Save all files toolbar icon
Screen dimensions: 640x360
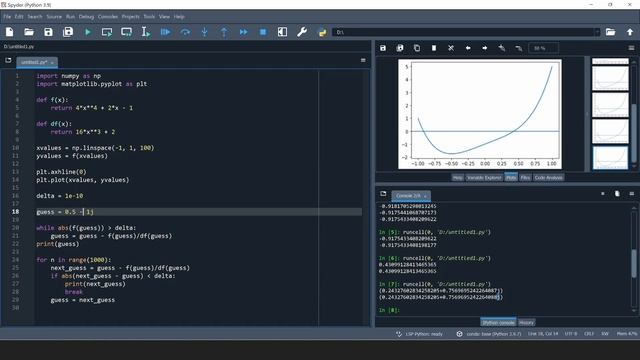(x=68, y=32)
